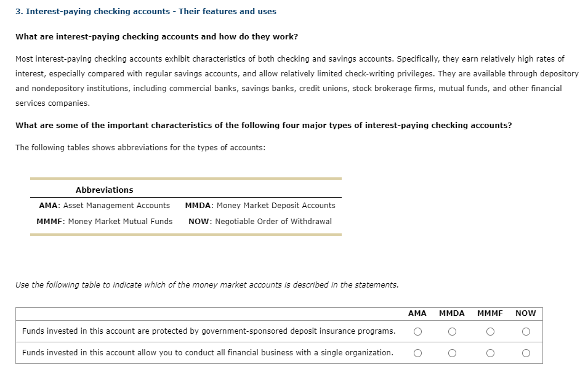Screen dimensions: 588x383
Task: Click the AMA column header
Action: coord(418,313)
